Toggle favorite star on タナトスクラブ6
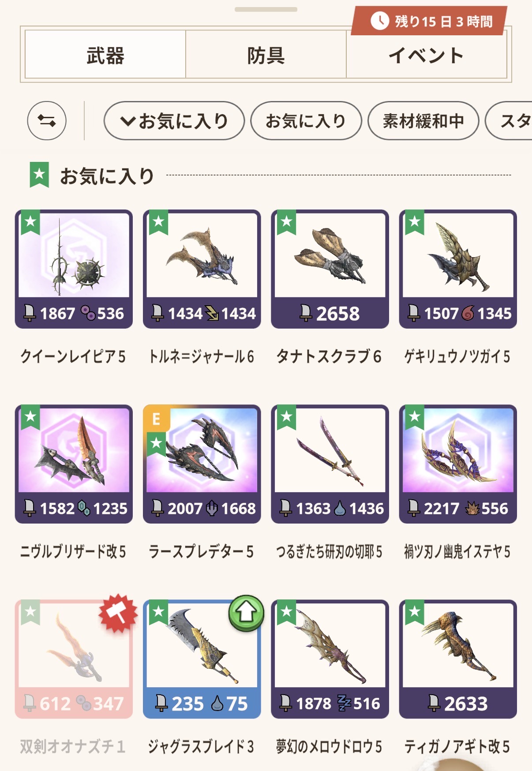 click(x=287, y=222)
